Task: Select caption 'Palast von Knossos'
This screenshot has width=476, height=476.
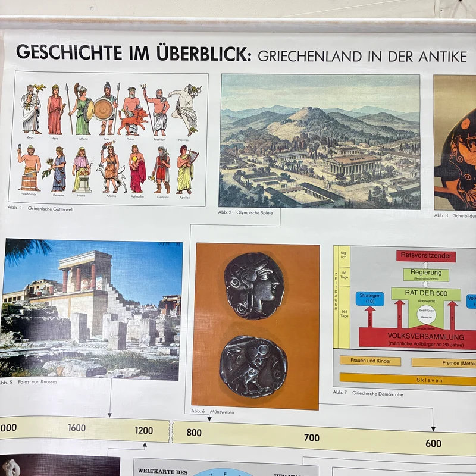Action: point(37,381)
